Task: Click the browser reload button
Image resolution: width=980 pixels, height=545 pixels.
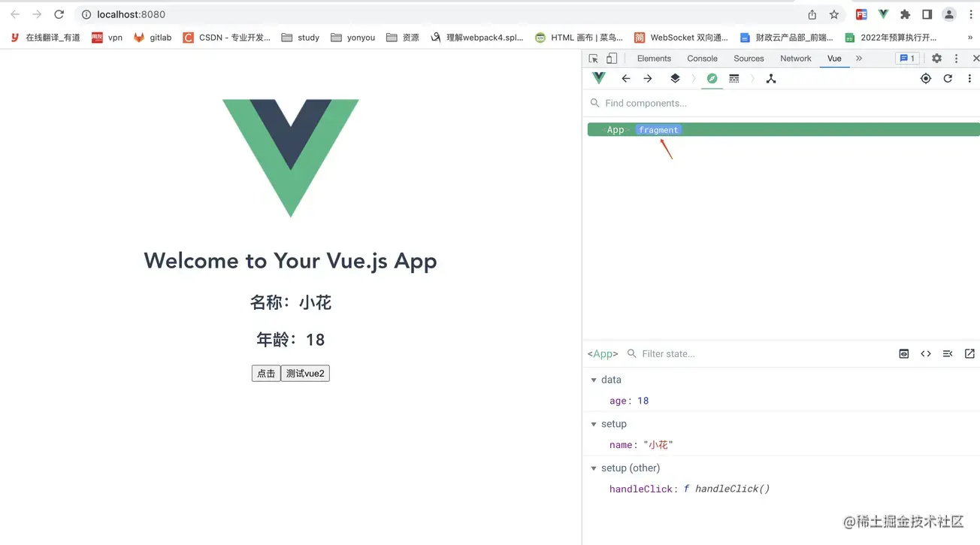Action: pyautogui.click(x=59, y=14)
